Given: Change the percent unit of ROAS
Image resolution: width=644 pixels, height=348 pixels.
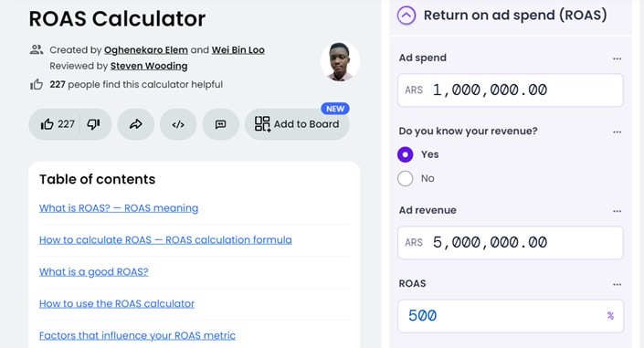Looking at the screenshot, I should pos(610,315).
